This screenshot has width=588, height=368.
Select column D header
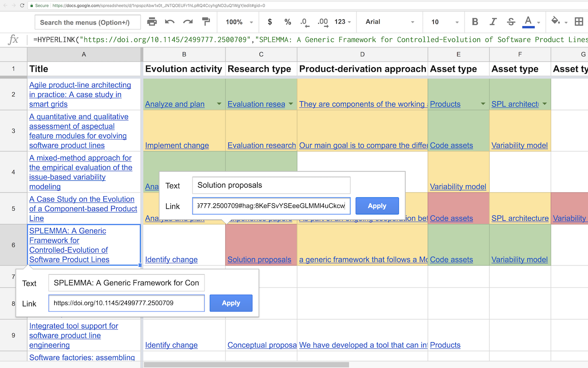pos(362,54)
